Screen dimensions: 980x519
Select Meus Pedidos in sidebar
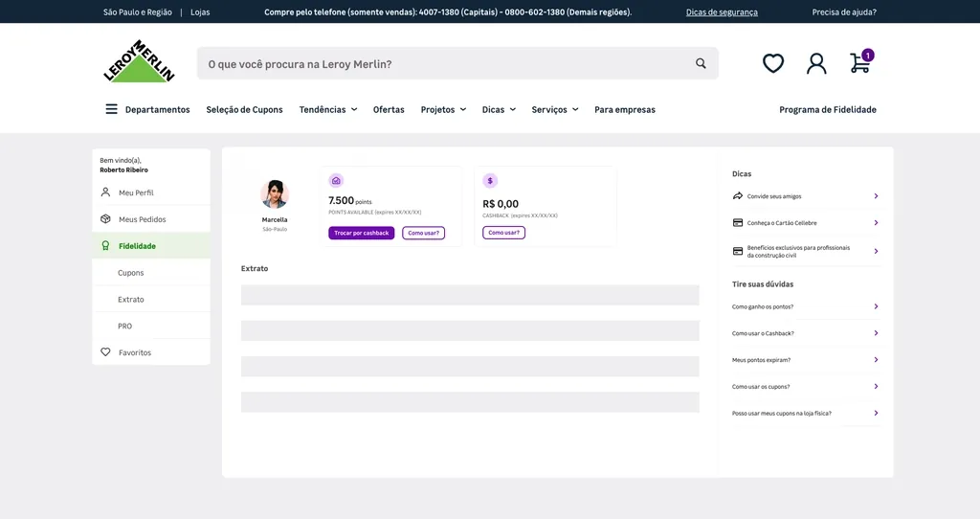[151, 219]
